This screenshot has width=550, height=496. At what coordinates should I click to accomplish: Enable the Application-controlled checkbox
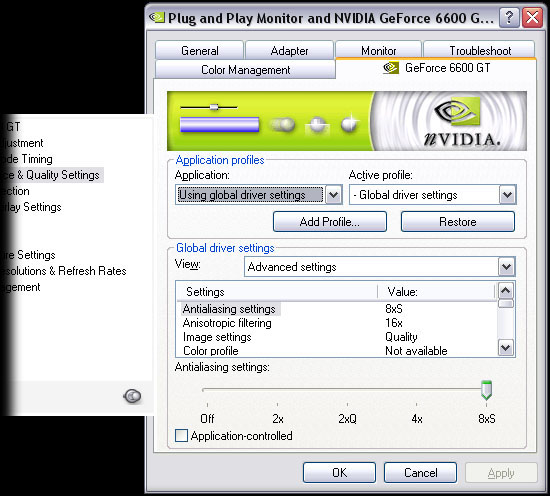point(181,436)
